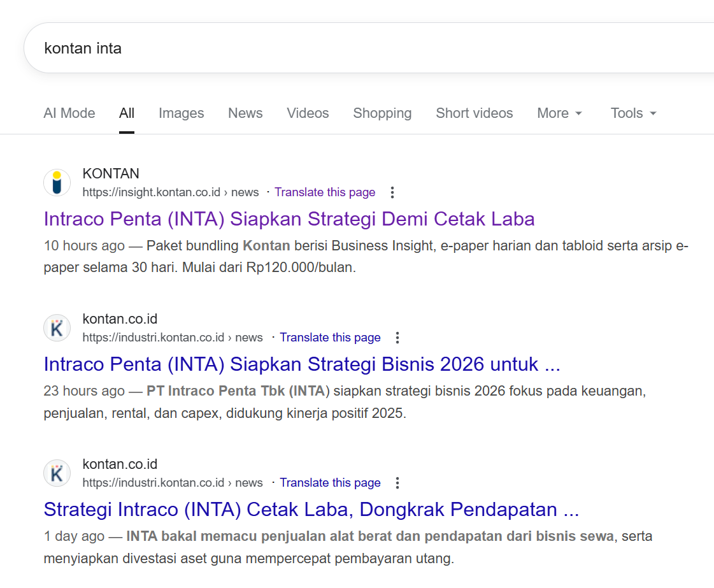Viewport: 714px width, 588px height.
Task: Switch to the Shopping tab
Action: (x=383, y=113)
